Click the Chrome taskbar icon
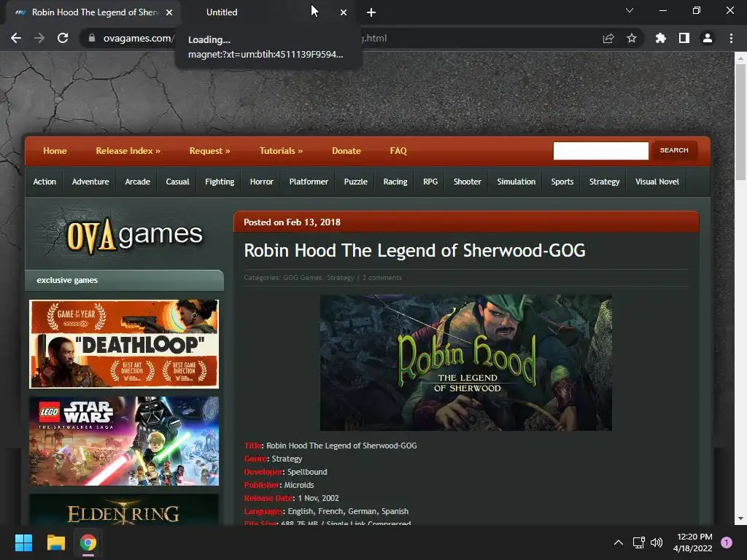747x560 pixels. coord(88,542)
